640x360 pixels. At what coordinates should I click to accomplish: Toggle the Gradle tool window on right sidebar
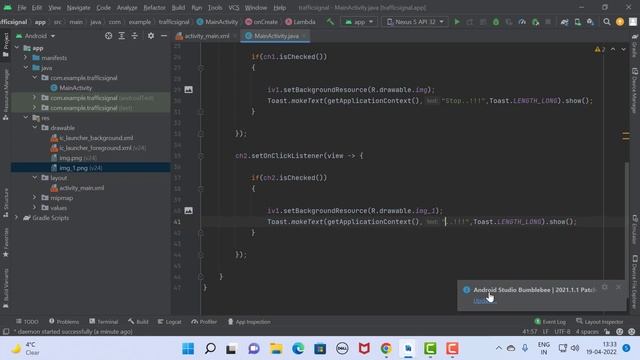pyautogui.click(x=635, y=45)
